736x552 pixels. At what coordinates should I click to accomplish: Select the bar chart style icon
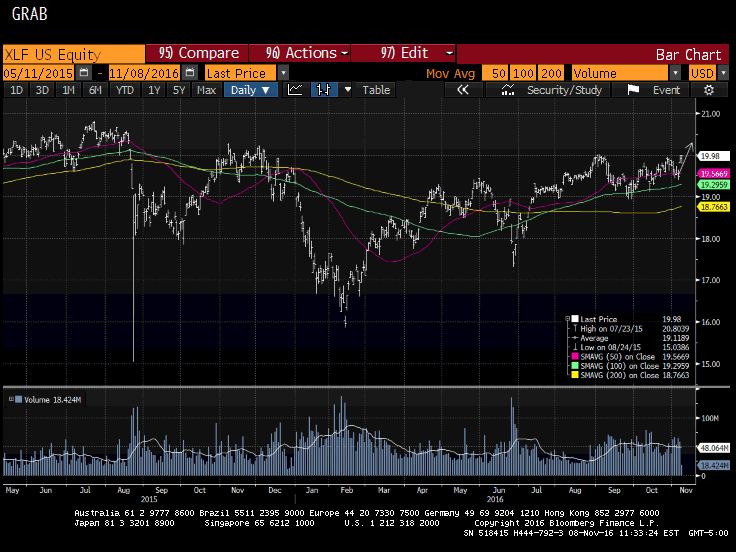click(x=324, y=90)
